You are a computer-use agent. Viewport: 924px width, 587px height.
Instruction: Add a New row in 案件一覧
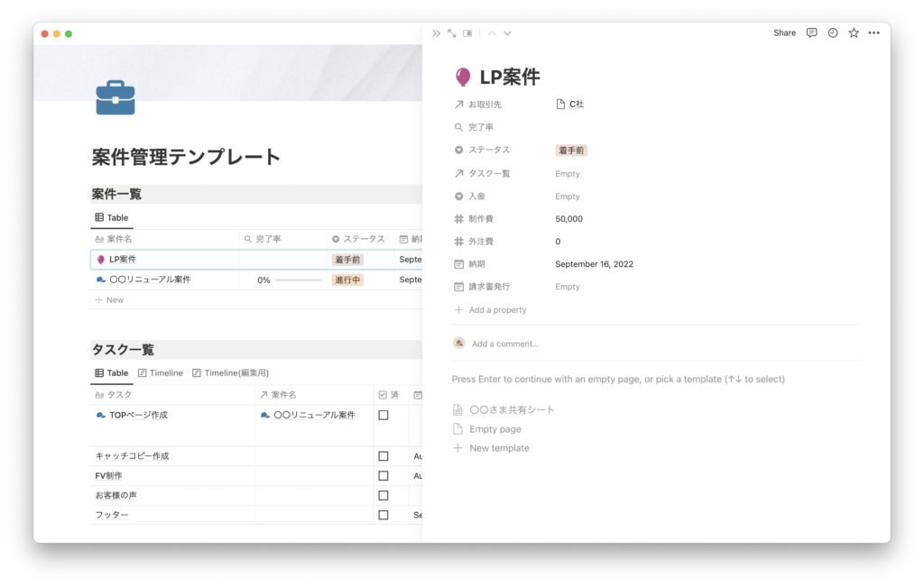(109, 299)
